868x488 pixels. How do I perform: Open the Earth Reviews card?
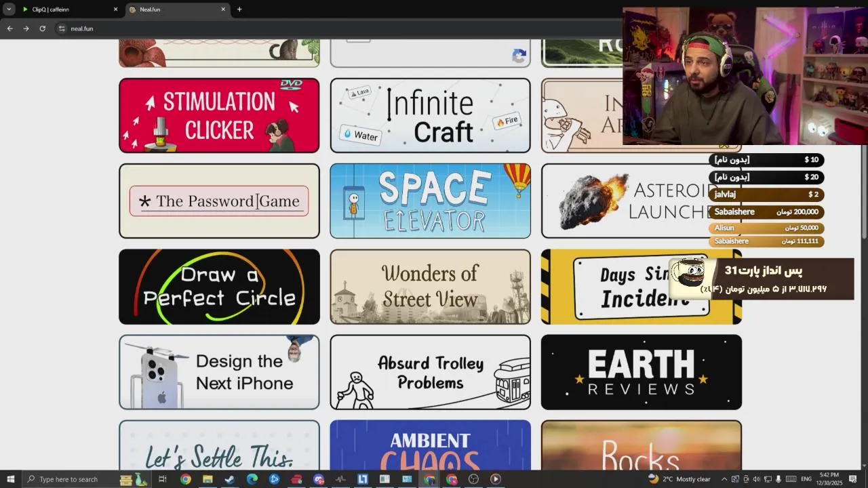pyautogui.click(x=641, y=372)
